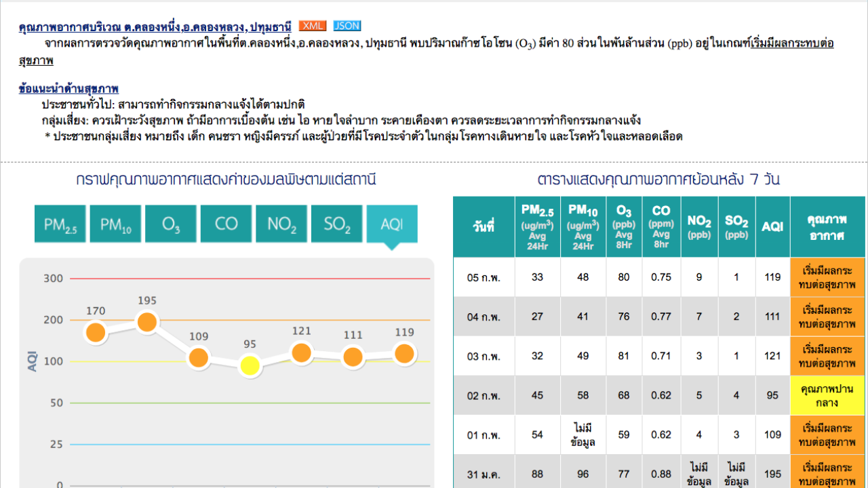Click the AQI column header in table

point(772,226)
